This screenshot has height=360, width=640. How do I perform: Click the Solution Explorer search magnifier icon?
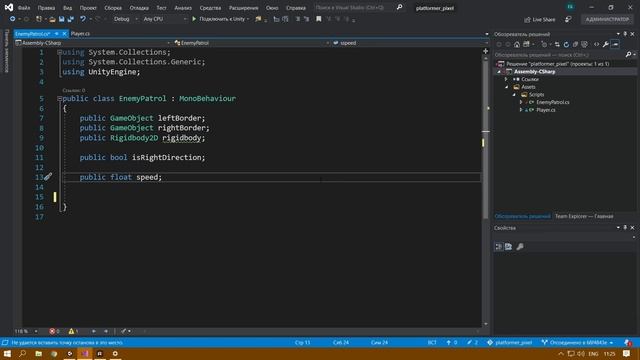pos(629,55)
